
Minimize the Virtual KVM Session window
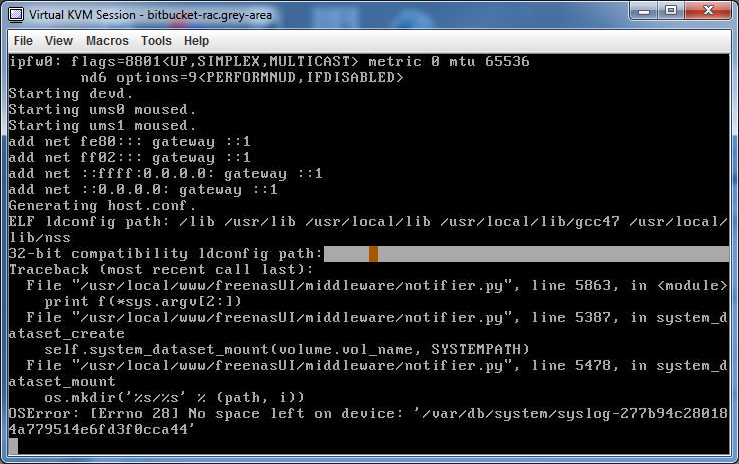pos(644,10)
